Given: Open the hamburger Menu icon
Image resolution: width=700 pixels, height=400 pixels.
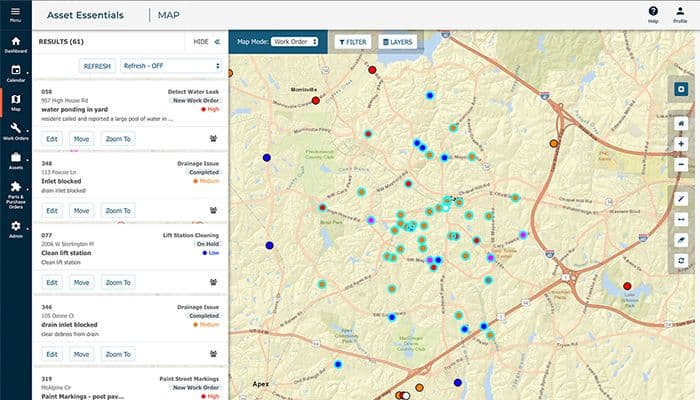Looking at the screenshot, I should coord(15,13).
